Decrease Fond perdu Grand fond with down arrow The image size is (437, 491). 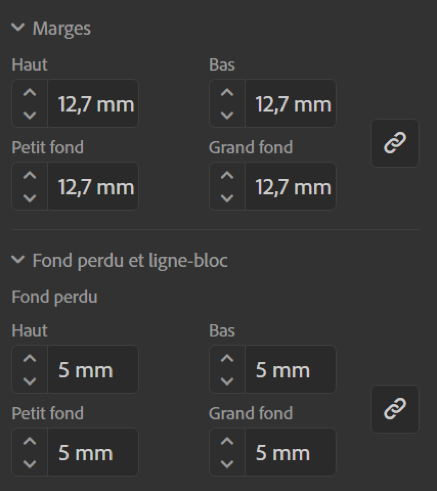tap(227, 464)
